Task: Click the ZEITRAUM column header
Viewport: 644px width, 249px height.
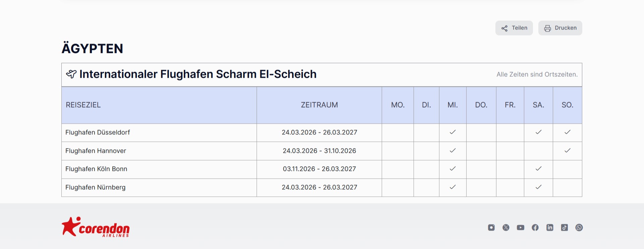Action: 319,105
